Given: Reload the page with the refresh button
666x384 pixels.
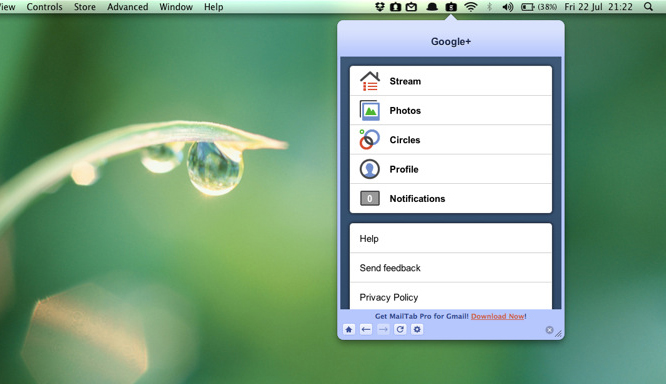Looking at the screenshot, I should point(400,329).
